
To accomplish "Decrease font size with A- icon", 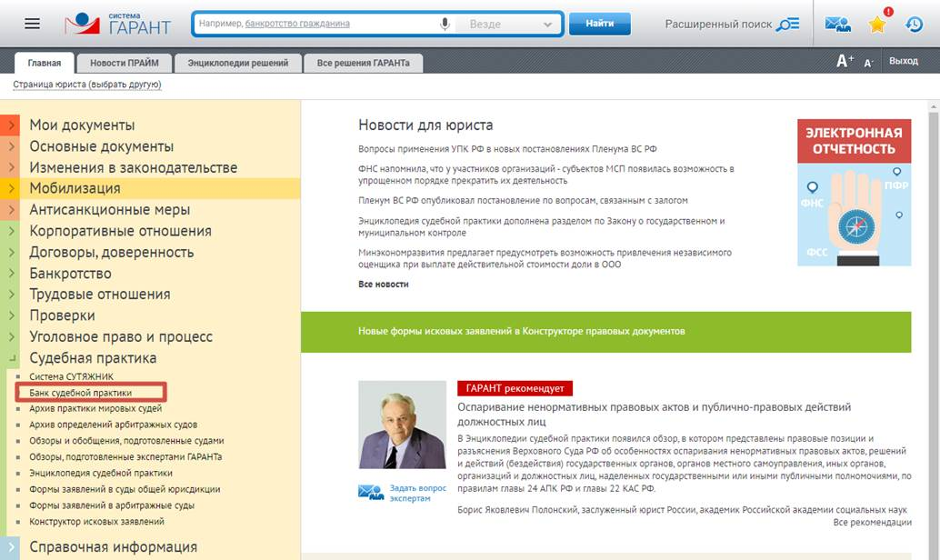I will click(x=869, y=63).
